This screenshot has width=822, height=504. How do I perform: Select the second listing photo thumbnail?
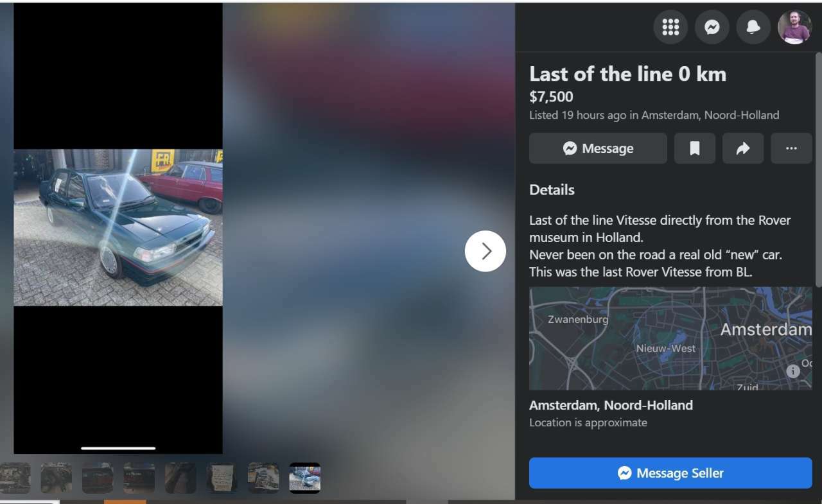tap(57, 478)
